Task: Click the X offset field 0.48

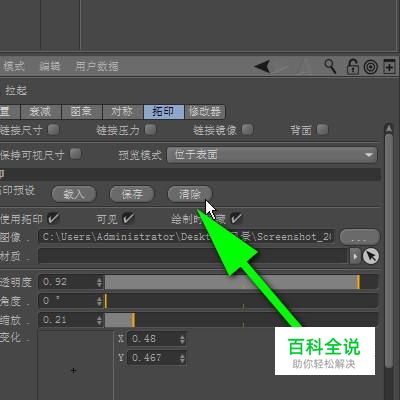Action: pos(153,339)
